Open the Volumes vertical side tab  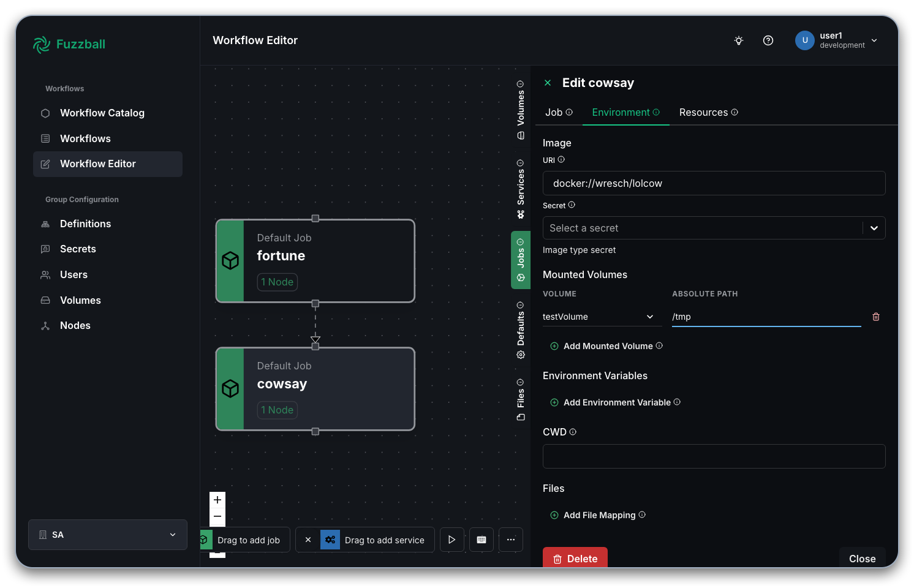coord(521,110)
